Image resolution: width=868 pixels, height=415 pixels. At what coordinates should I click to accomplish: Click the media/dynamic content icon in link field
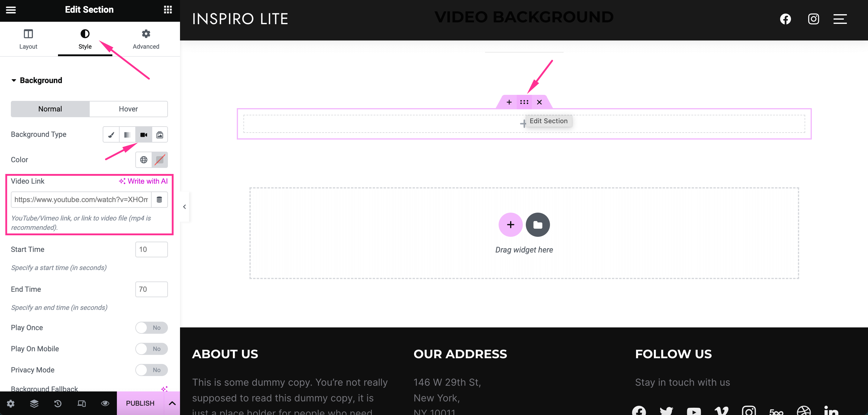point(159,199)
